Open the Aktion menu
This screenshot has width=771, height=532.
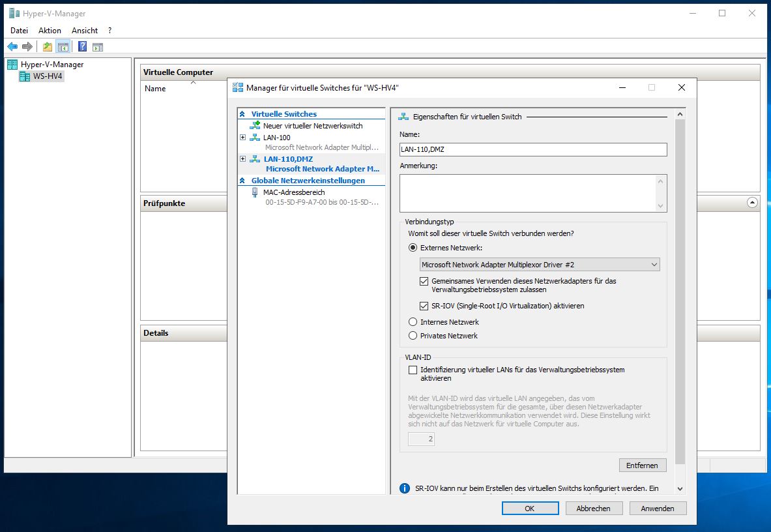pos(50,31)
